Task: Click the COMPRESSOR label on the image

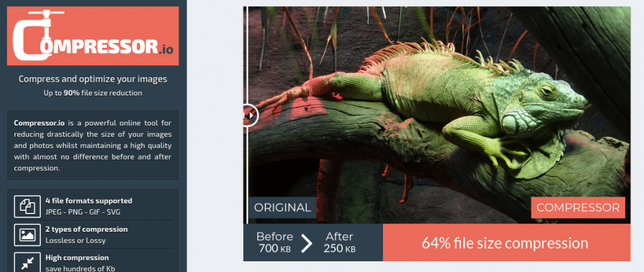Action: pyautogui.click(x=578, y=207)
